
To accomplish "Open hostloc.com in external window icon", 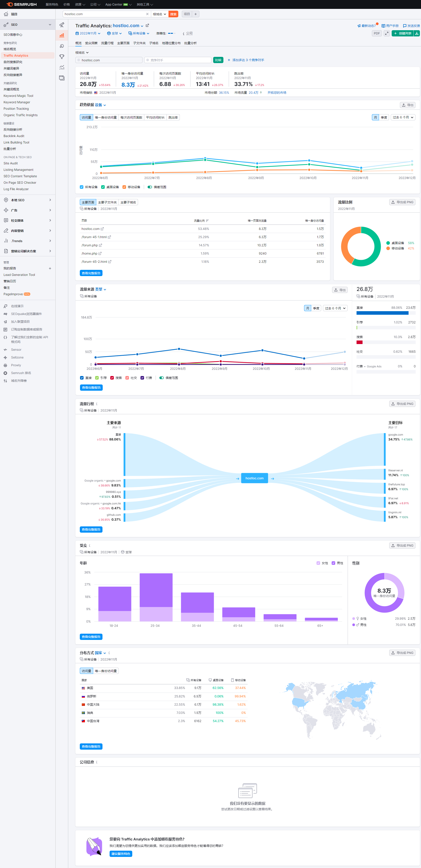I will click(x=147, y=26).
